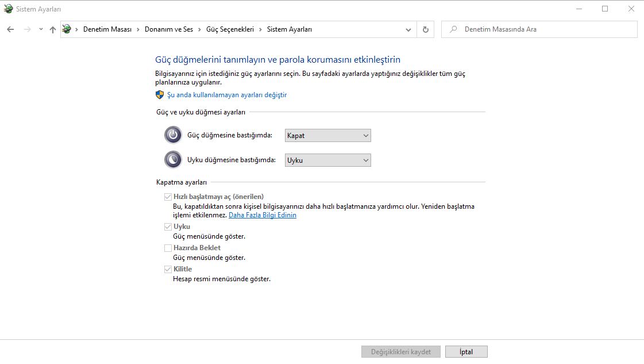The image size is (644, 364).
Task: Close the Sistem Ayarları window
Action: [631, 9]
